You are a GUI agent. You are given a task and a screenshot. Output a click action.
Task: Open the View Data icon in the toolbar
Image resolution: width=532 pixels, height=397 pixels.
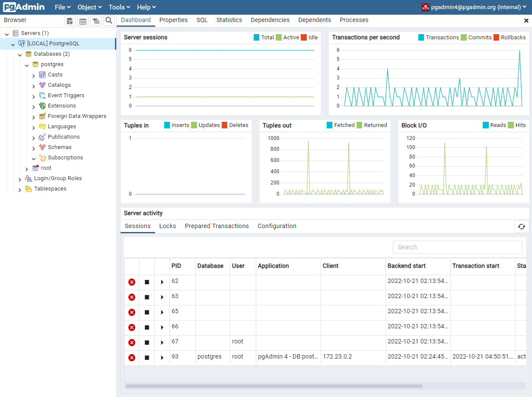pos(83,21)
